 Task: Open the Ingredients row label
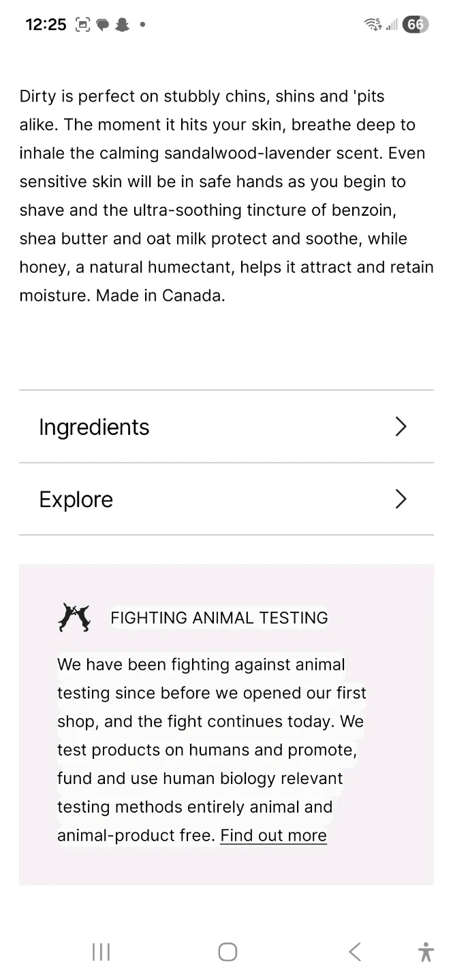(94, 427)
